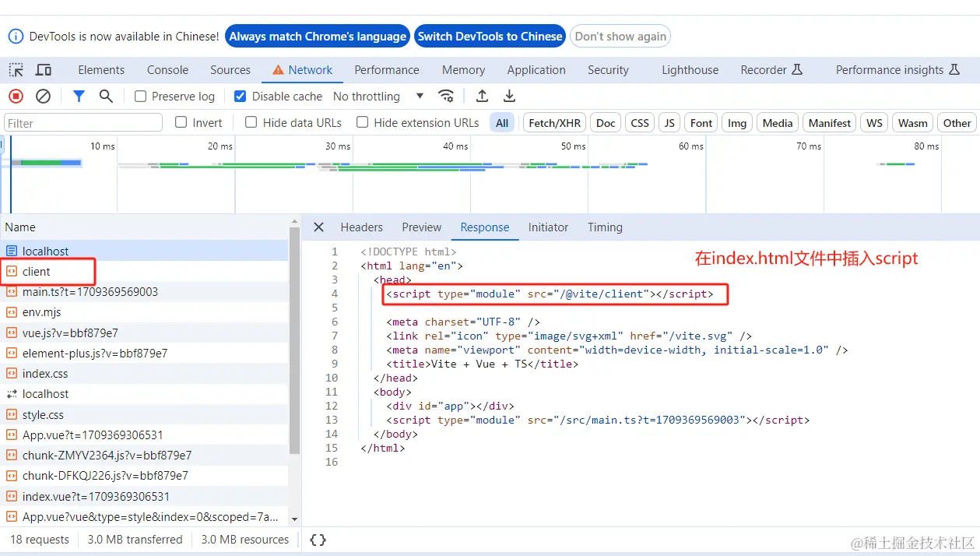
Task: Show request Timing tab
Action: [605, 227]
